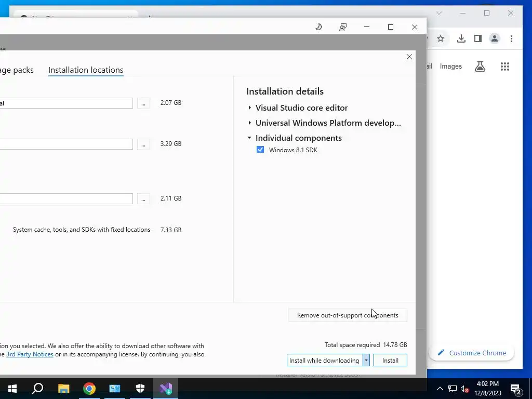
Task: Edit the location field next to 2.07 GB
Action: 66,103
